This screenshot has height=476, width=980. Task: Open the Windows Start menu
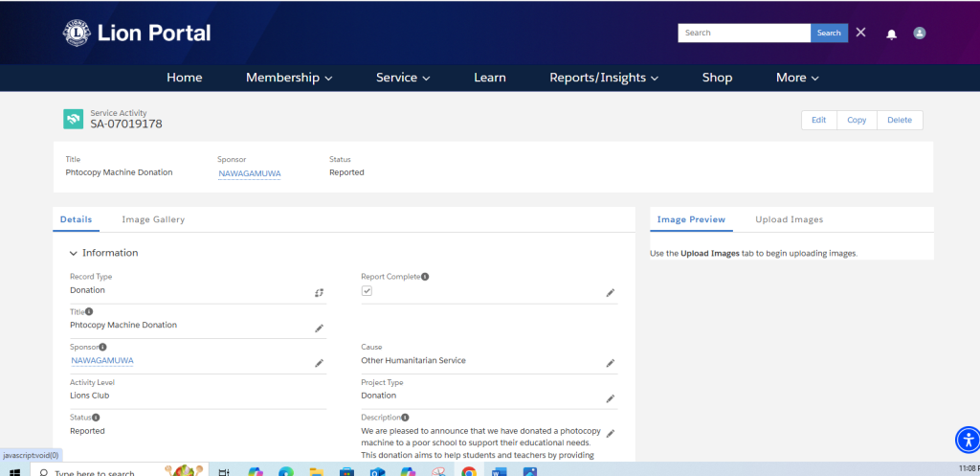pyautogui.click(x=14, y=472)
